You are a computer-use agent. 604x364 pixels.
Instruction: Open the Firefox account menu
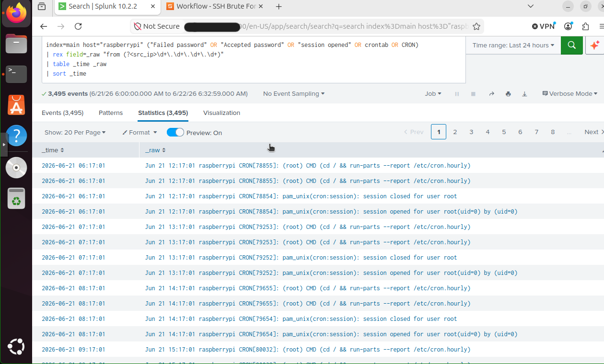[569, 26]
